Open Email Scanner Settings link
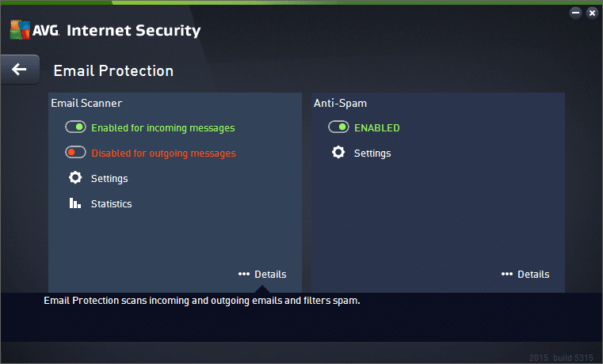Viewport: 603px width, 364px height. point(109,178)
